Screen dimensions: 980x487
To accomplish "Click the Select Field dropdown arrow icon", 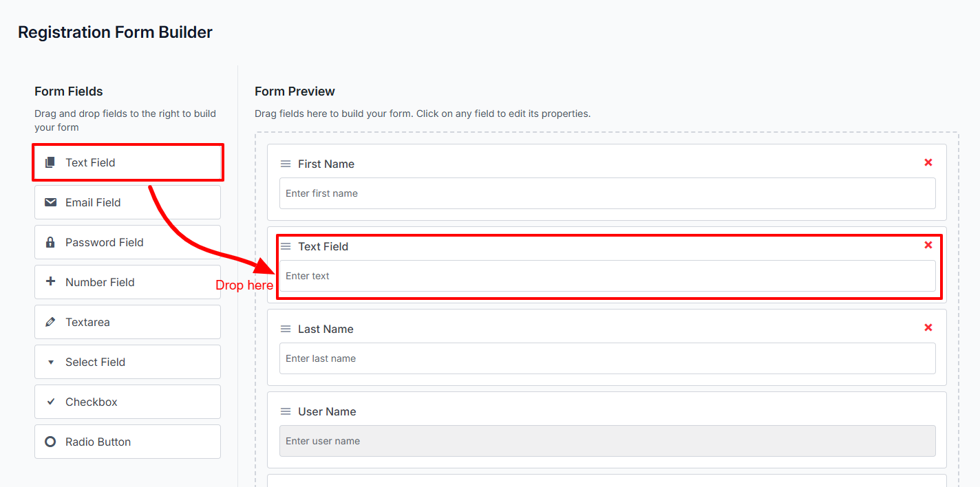I will click(50, 362).
